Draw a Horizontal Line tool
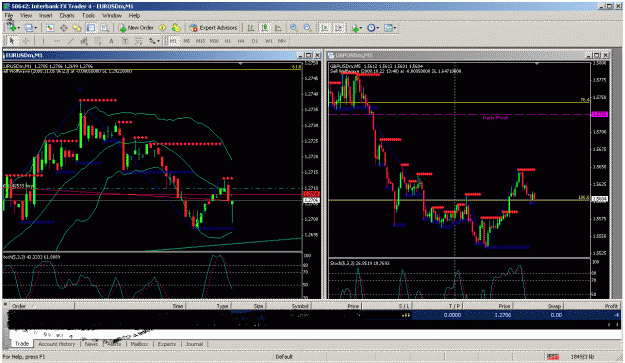The width and height of the screenshot is (625, 363). click(57, 41)
